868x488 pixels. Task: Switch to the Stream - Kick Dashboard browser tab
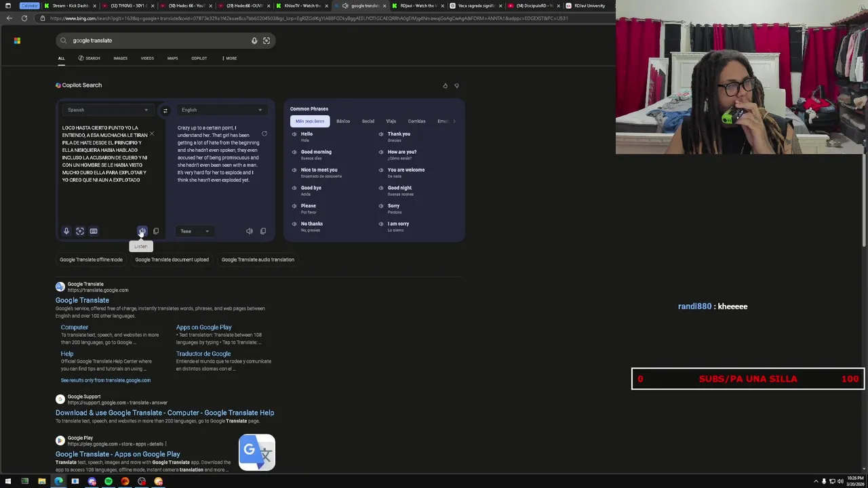pos(70,5)
